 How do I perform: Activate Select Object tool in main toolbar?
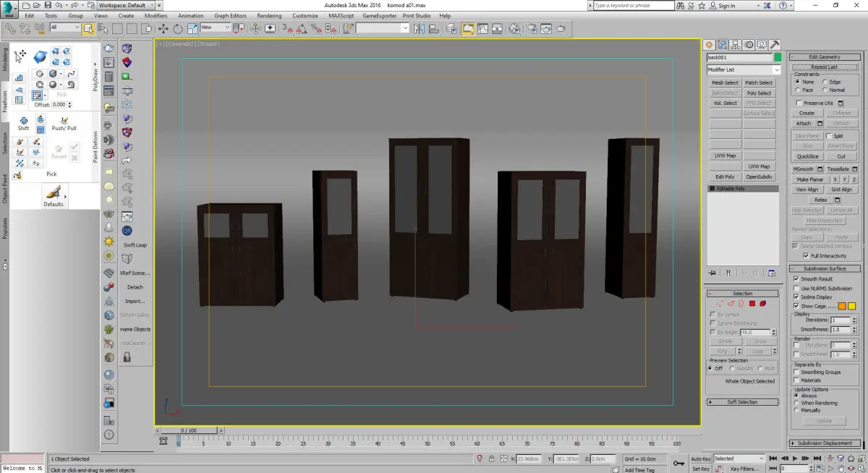pyautogui.click(x=88, y=29)
